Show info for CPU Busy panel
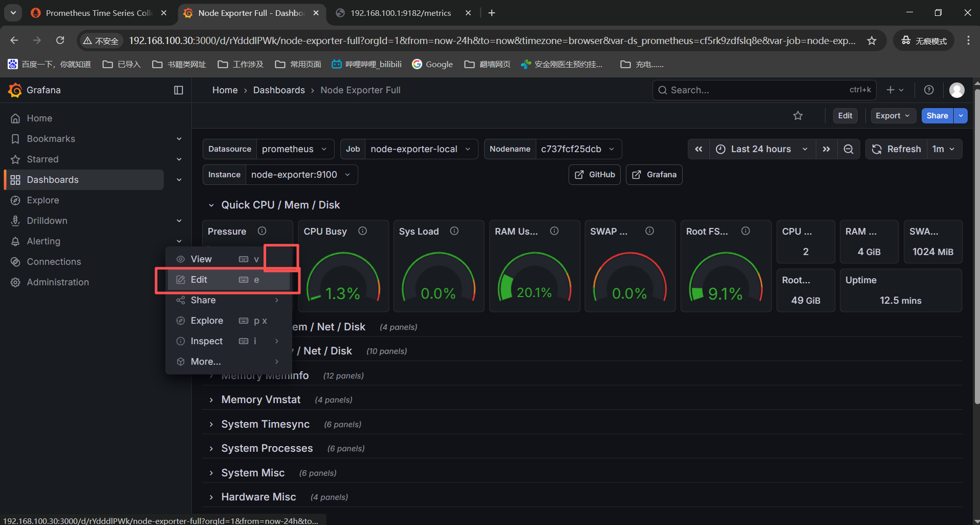980x525 pixels. click(x=362, y=231)
